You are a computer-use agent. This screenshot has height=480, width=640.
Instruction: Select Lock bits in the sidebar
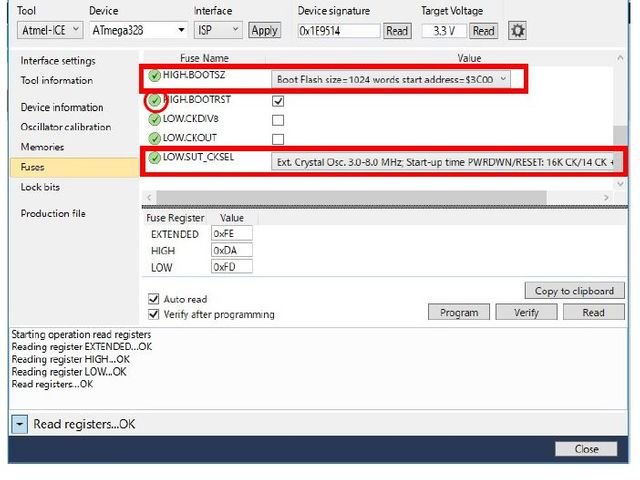tap(40, 187)
